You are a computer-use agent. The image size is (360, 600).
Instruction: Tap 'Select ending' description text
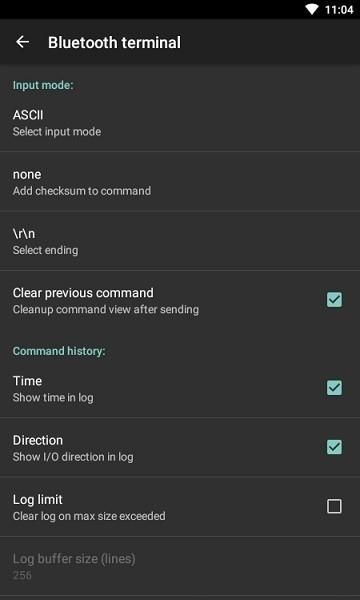[x=45, y=250]
